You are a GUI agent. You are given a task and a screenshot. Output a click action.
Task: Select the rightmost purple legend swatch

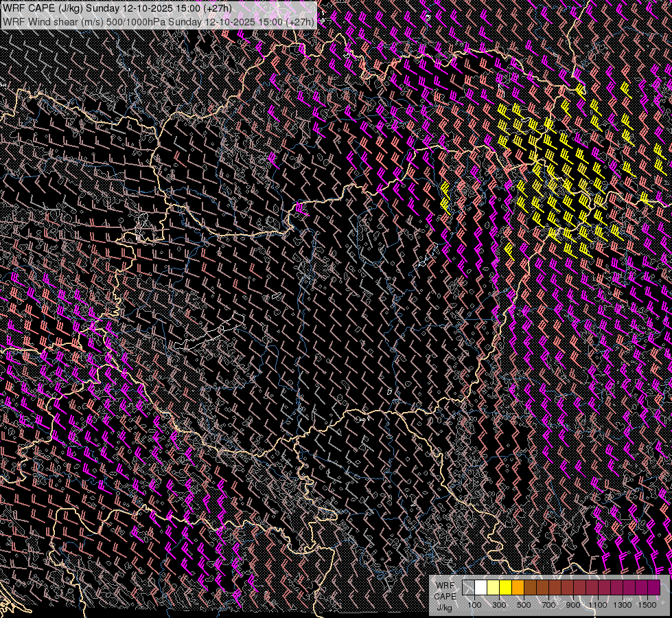653,588
